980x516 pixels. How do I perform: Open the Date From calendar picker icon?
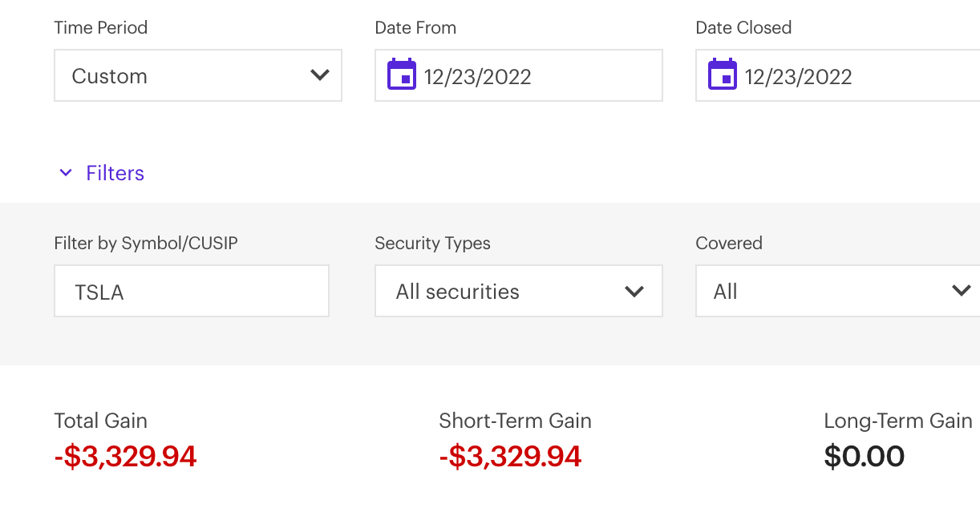(x=402, y=75)
